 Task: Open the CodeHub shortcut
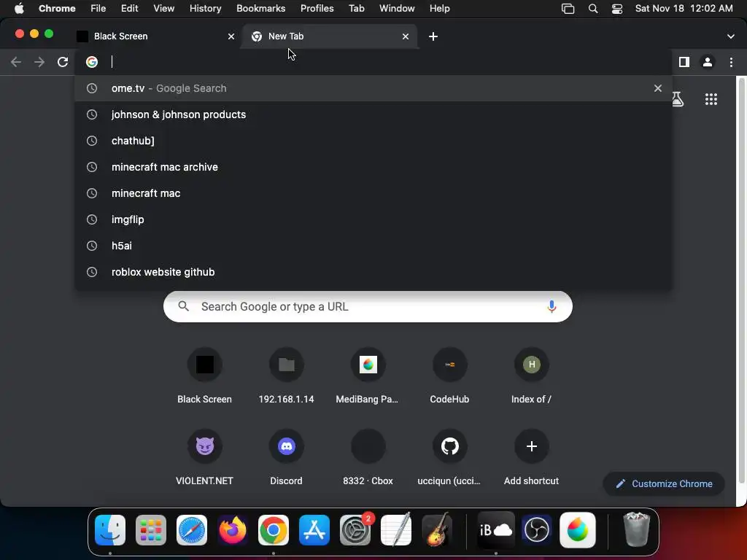click(449, 376)
